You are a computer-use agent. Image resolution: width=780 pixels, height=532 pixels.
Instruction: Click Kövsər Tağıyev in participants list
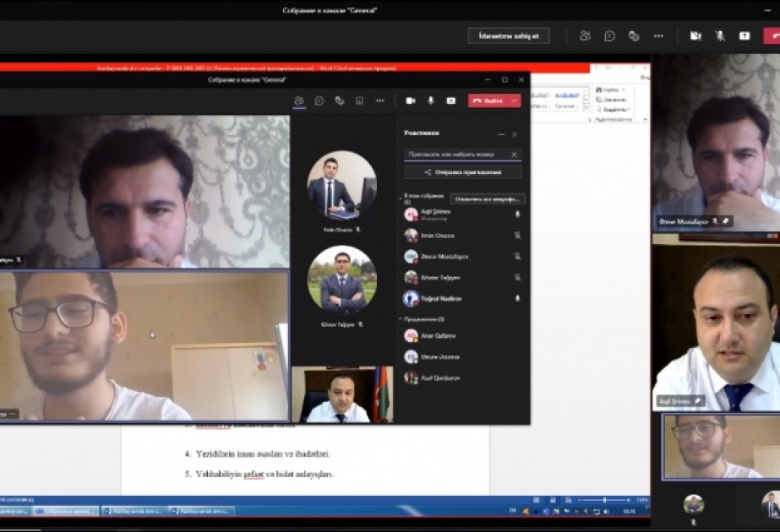tap(462, 278)
